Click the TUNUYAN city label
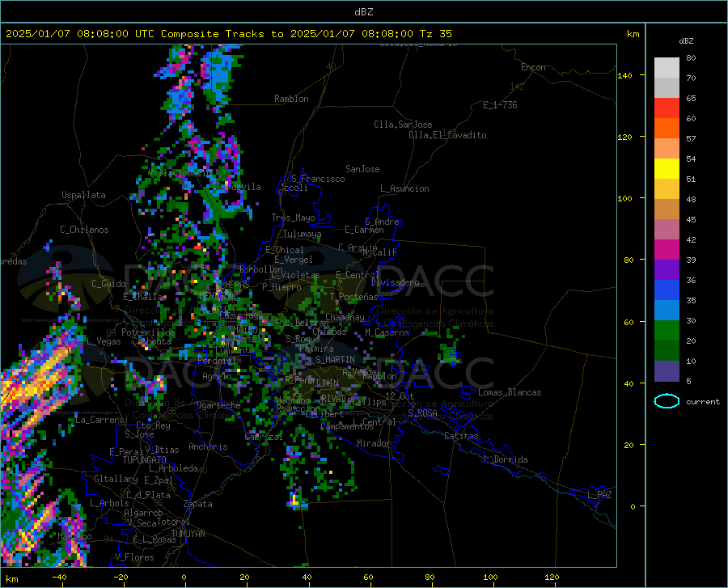This screenshot has width=728, height=588. [188, 534]
